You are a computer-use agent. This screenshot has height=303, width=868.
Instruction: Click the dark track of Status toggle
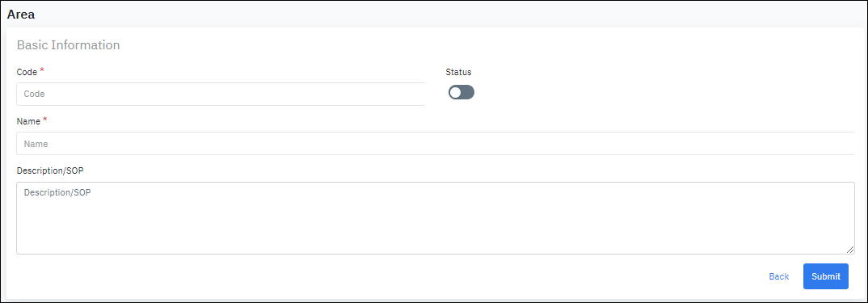(468, 92)
